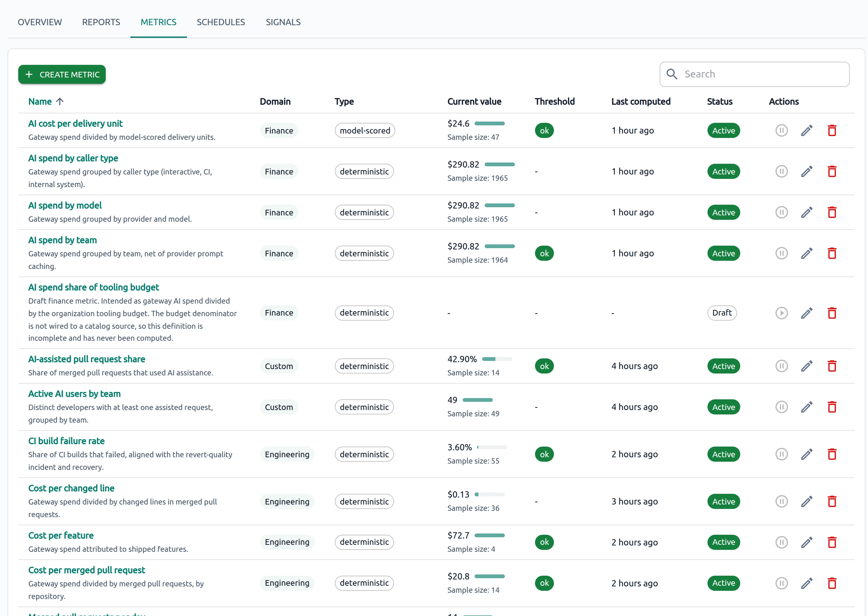Edit AI spend share of tooling budget metric
868x616 pixels.
[807, 313]
